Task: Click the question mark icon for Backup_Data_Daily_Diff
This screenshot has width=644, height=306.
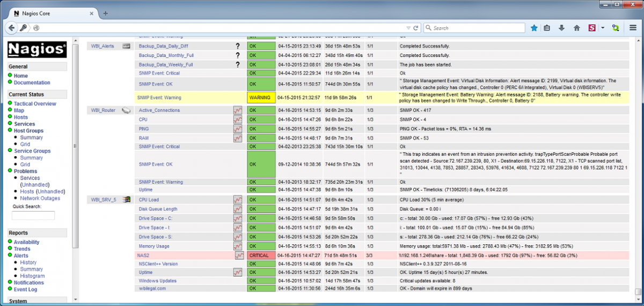Action: tap(238, 46)
